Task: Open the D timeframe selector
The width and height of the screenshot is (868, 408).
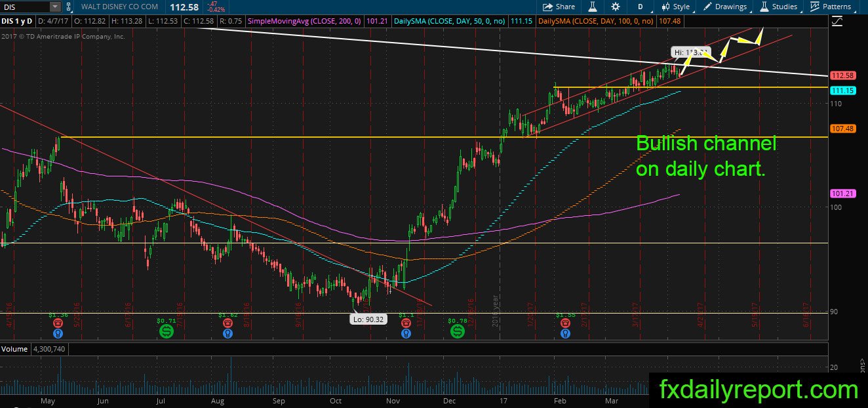Action: point(640,7)
